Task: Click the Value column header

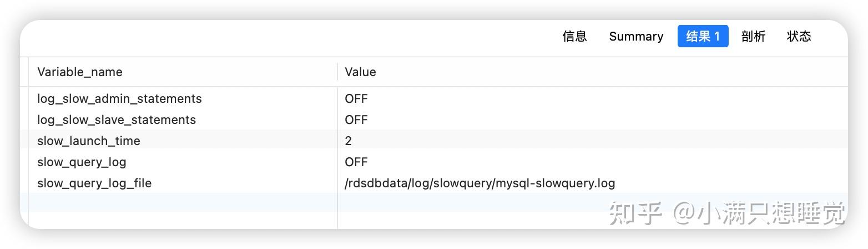Action: (x=360, y=72)
